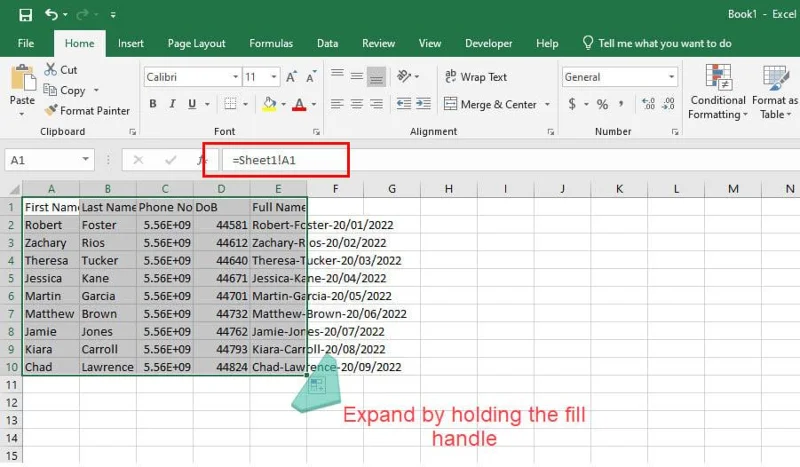
Task: Open the Undo history dropdown arrow
Action: 65,15
